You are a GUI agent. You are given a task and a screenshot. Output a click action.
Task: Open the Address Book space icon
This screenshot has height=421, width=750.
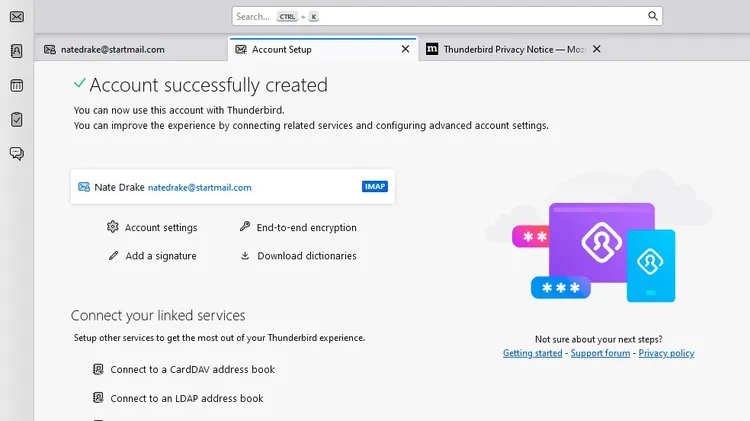pos(17,51)
